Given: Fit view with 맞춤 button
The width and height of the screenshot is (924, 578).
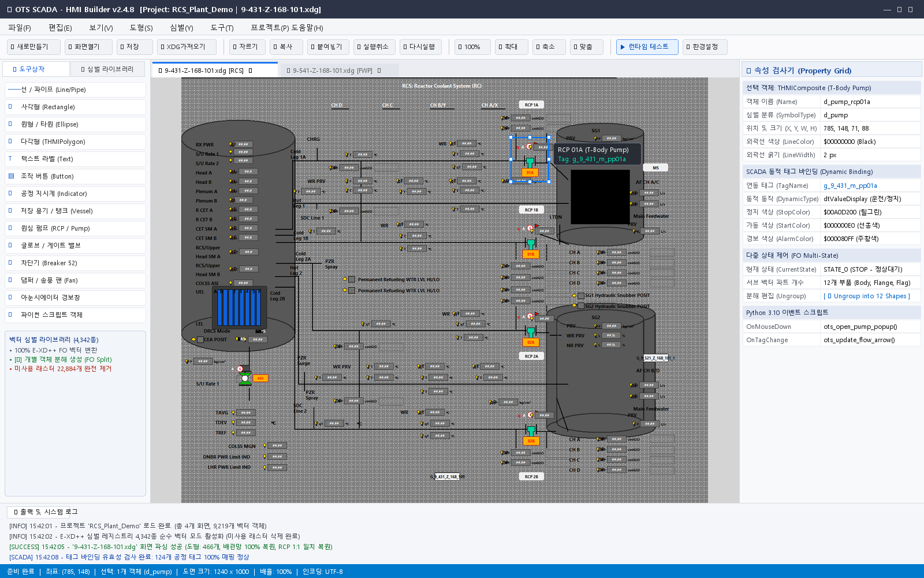Looking at the screenshot, I should click(x=587, y=47).
